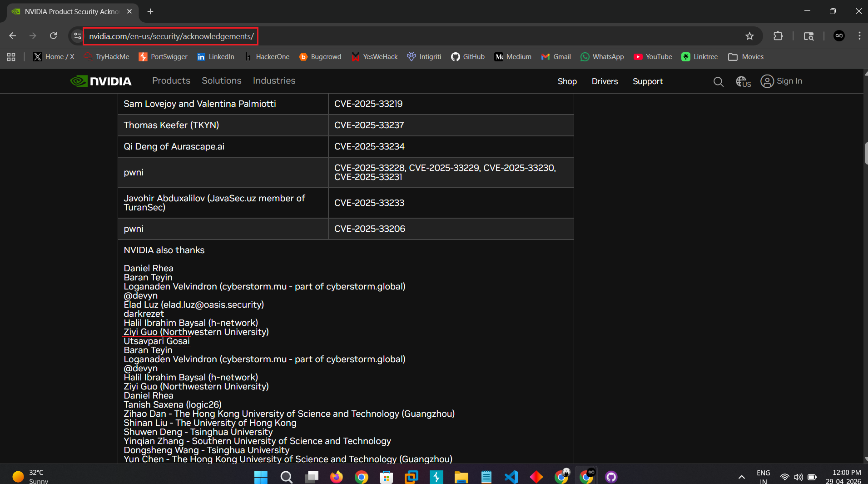868x484 pixels.
Task: Open the apps grid on bookmarks bar
Action: pyautogui.click(x=11, y=57)
